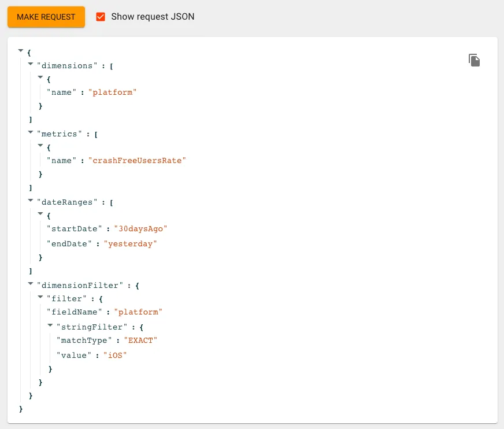The image size is (504, 429).
Task: Click the "platform" dimension name value
Action: pos(112,93)
